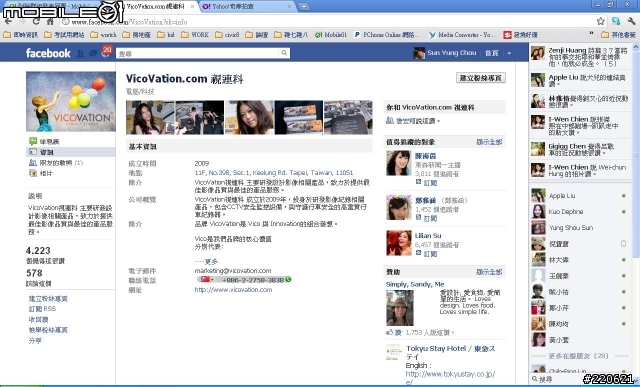Open a new browser tab
The image size is (640, 387).
(x=303, y=6)
